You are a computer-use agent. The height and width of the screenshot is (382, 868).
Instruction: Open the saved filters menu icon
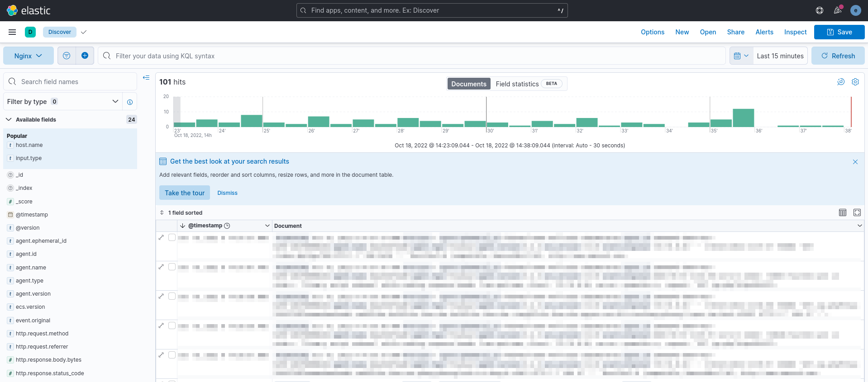pos(67,56)
